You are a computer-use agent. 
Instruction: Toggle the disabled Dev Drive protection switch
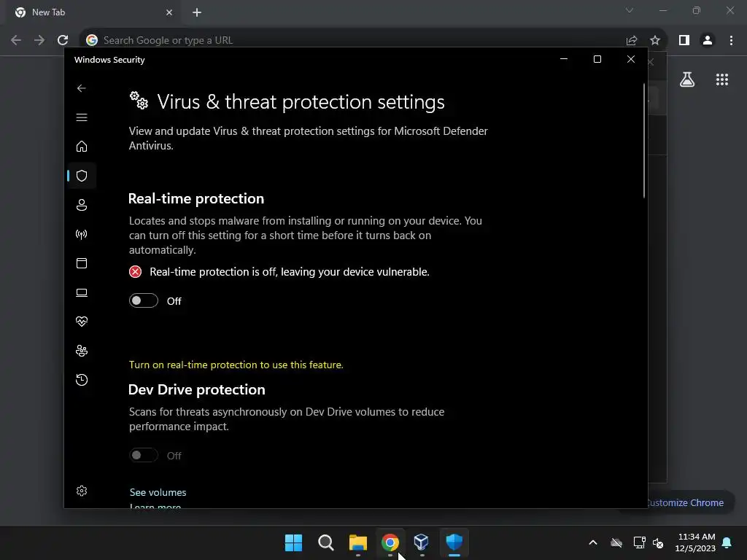click(144, 455)
